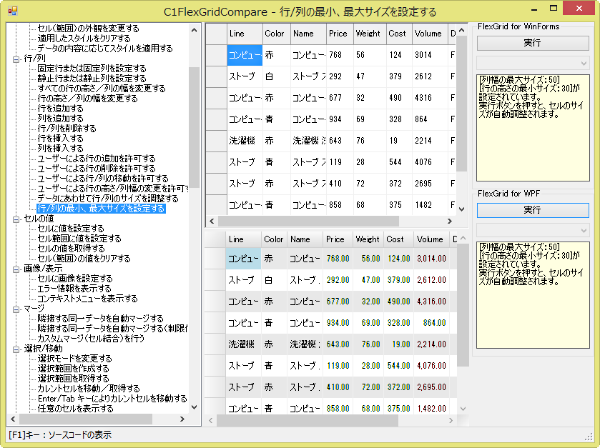Select the first コンピュータ Line cell in the upper grid

(244, 53)
